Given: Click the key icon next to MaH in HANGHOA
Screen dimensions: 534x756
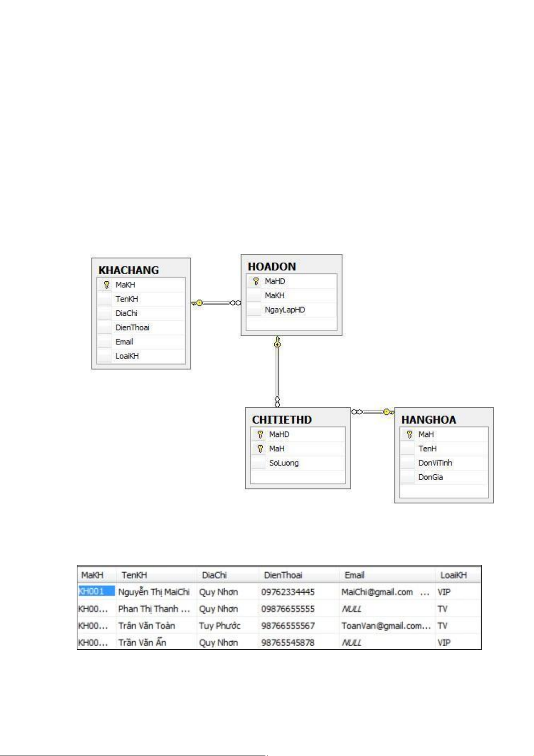Looking at the screenshot, I should [x=409, y=434].
